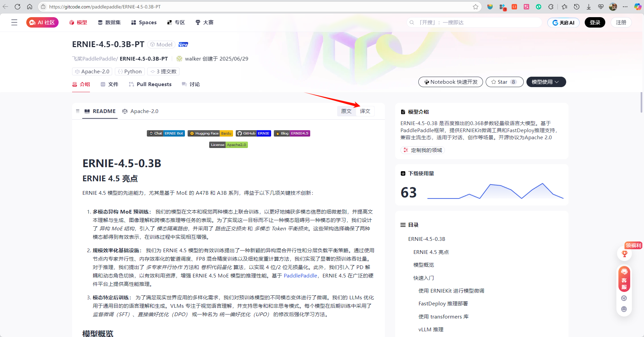Open the 3 提交数 commits tag
Image resolution: width=644 pixels, height=337 pixels.
pyautogui.click(x=163, y=71)
